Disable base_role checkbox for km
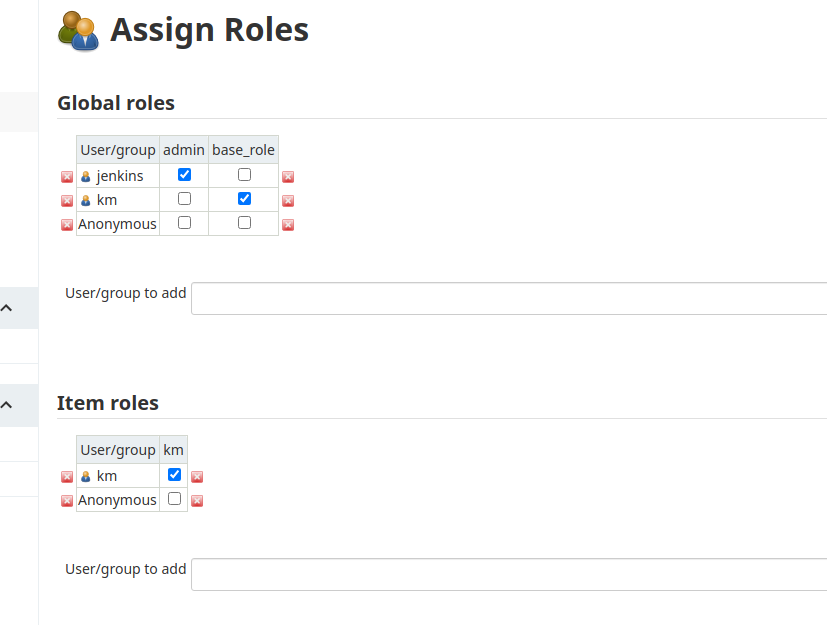 click(244, 199)
